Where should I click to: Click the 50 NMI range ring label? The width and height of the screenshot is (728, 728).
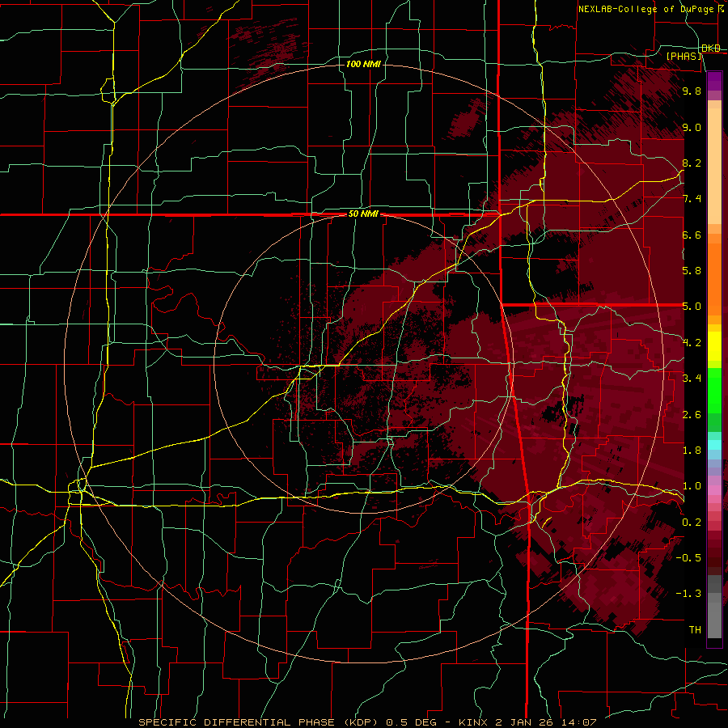tap(363, 214)
